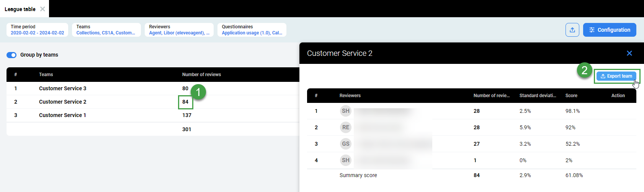Close the Customer Service 2 panel
Viewport: 644px width, 192px height.
pos(629,53)
